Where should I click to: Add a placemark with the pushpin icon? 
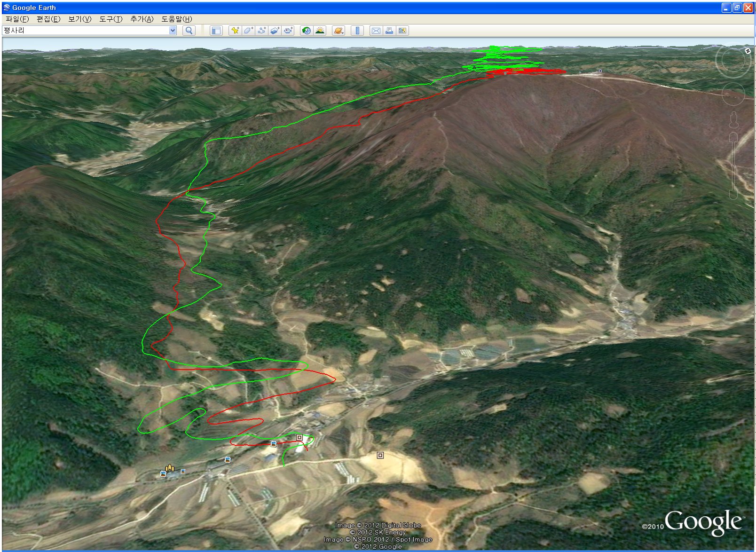[235, 31]
